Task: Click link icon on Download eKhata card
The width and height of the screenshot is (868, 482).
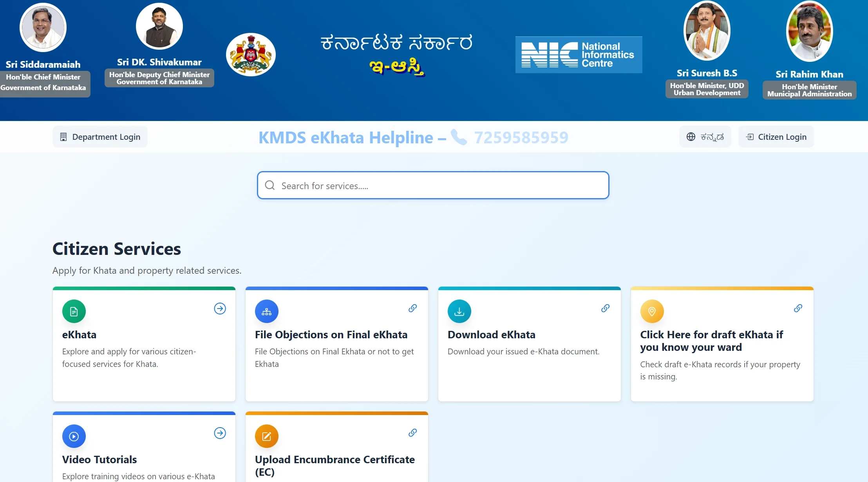Action: click(605, 308)
